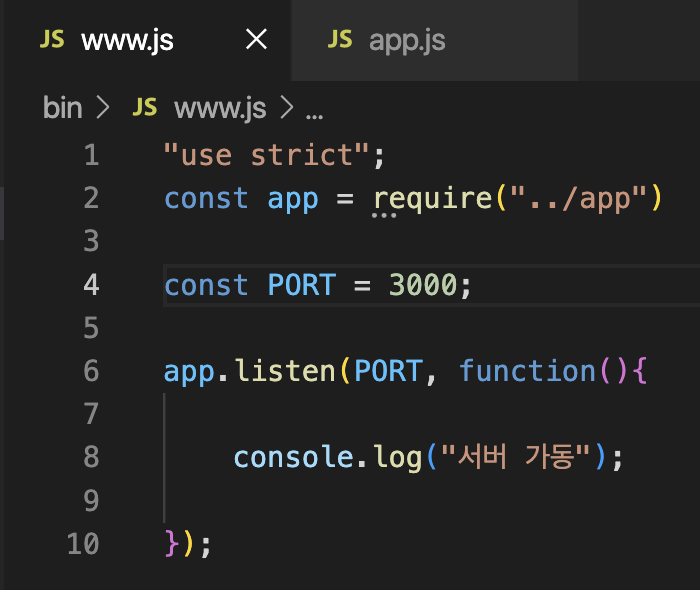Click the PORT argument in app.listen
Viewport: 700px width, 590px height.
point(388,371)
